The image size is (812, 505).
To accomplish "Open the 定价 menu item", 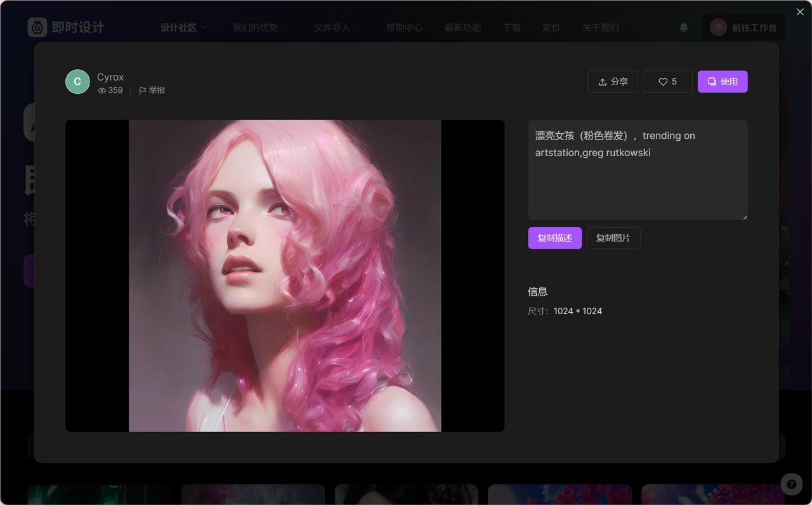I will [x=551, y=28].
